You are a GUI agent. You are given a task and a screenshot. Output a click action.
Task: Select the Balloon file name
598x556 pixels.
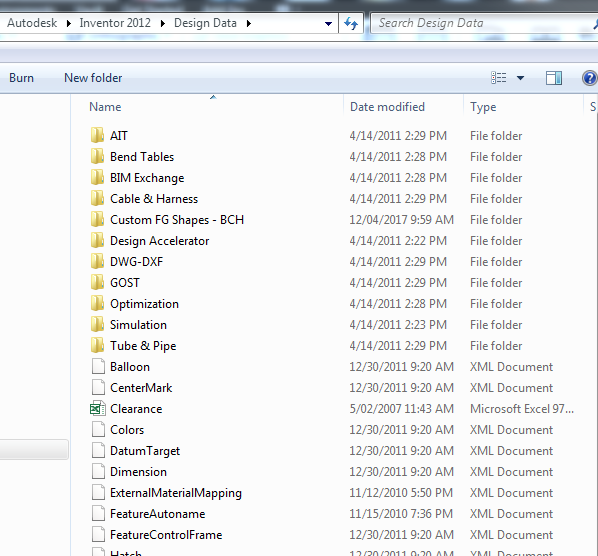pyautogui.click(x=130, y=366)
